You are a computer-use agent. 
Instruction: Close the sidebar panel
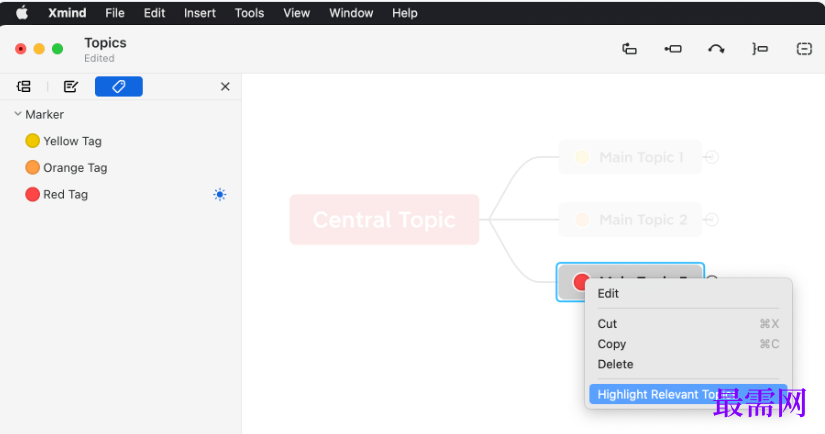(225, 87)
